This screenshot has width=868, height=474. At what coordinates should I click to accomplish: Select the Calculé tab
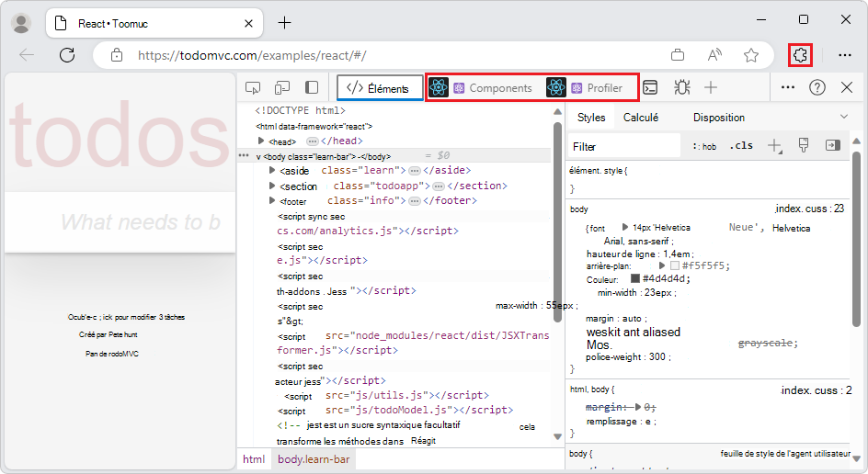click(x=641, y=118)
